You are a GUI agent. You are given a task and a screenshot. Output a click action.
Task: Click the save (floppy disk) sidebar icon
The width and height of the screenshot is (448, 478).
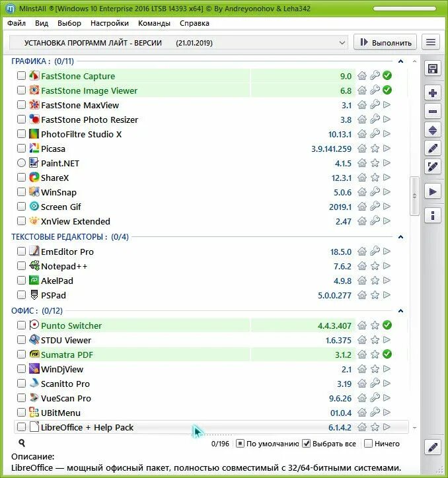click(432, 68)
